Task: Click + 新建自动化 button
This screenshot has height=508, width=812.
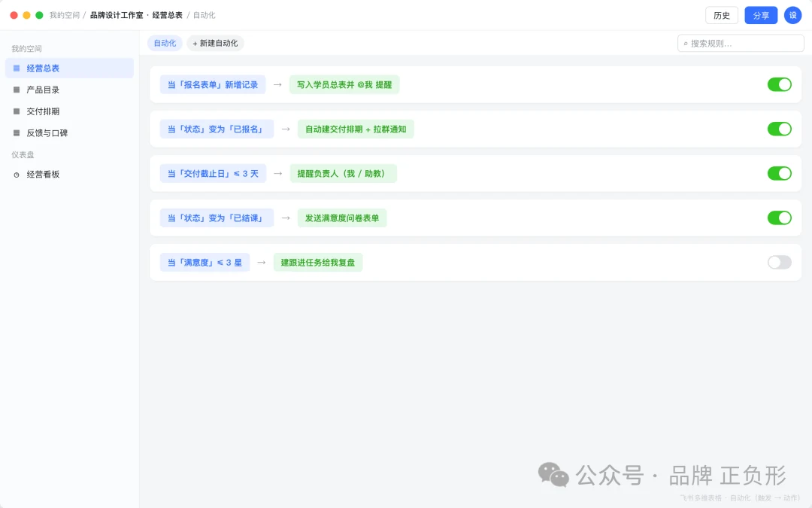Action: click(x=216, y=43)
